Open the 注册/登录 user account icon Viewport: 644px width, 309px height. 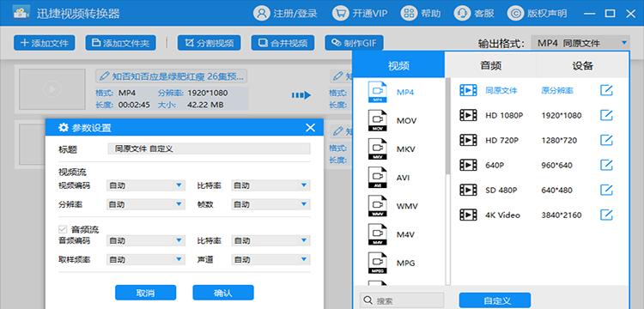(x=261, y=13)
